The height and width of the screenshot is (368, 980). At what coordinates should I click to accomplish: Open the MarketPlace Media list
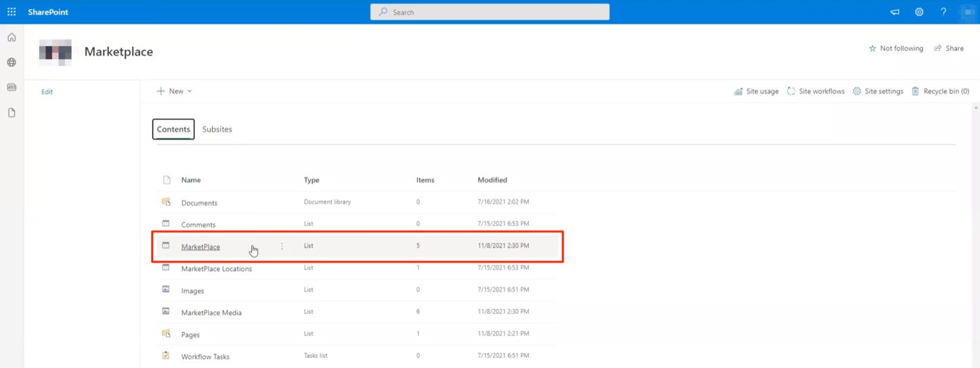point(211,312)
